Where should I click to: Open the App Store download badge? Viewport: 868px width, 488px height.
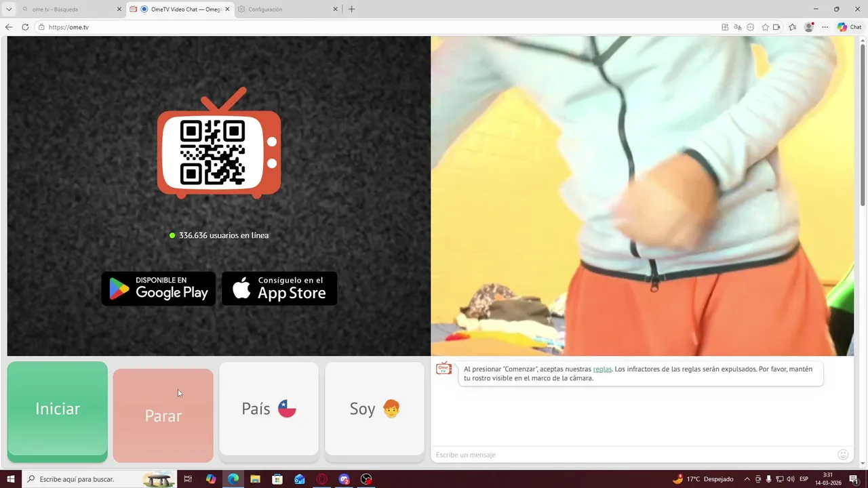click(x=279, y=289)
